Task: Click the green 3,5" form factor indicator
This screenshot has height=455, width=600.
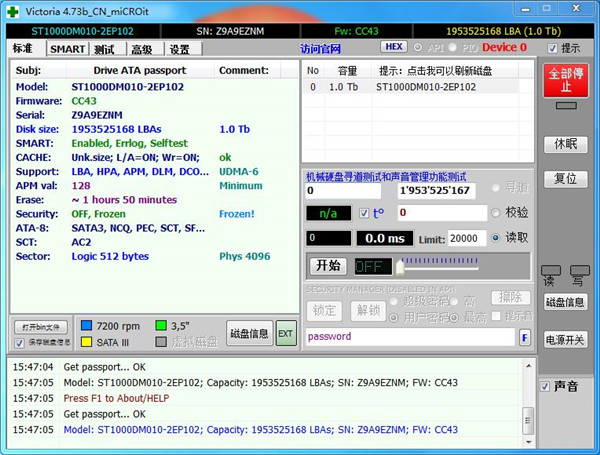Action: click(161, 325)
